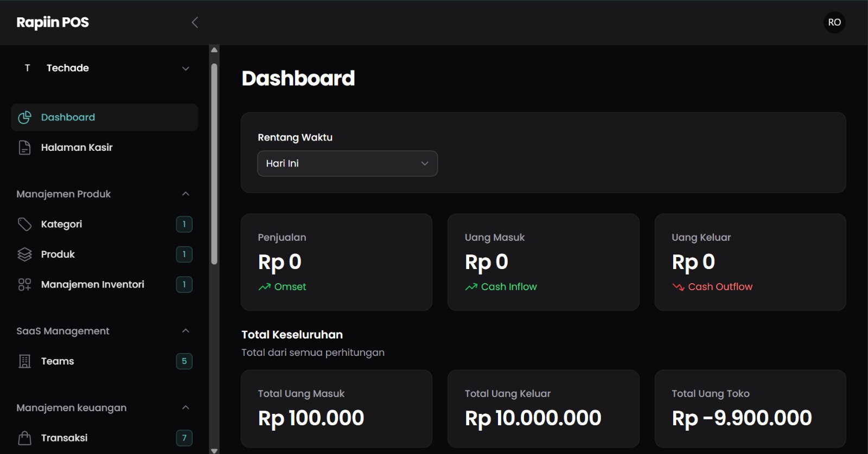Open the Manajemen Inventori menu item
Image resolution: width=868 pixels, height=454 pixels.
(x=92, y=285)
